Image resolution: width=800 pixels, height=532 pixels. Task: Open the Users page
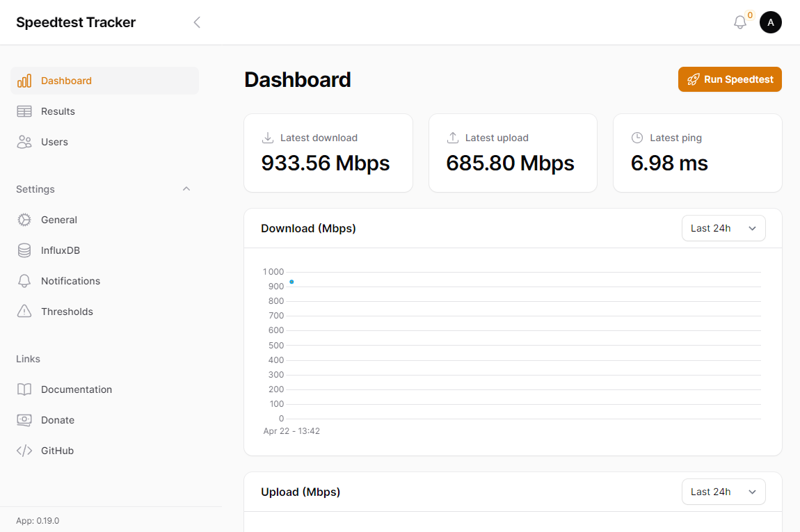pos(54,142)
